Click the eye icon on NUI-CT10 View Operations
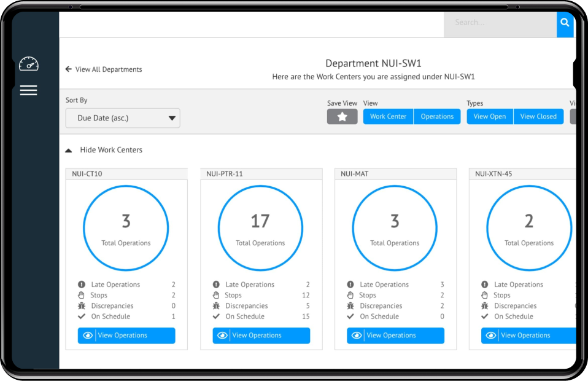 pyautogui.click(x=88, y=335)
